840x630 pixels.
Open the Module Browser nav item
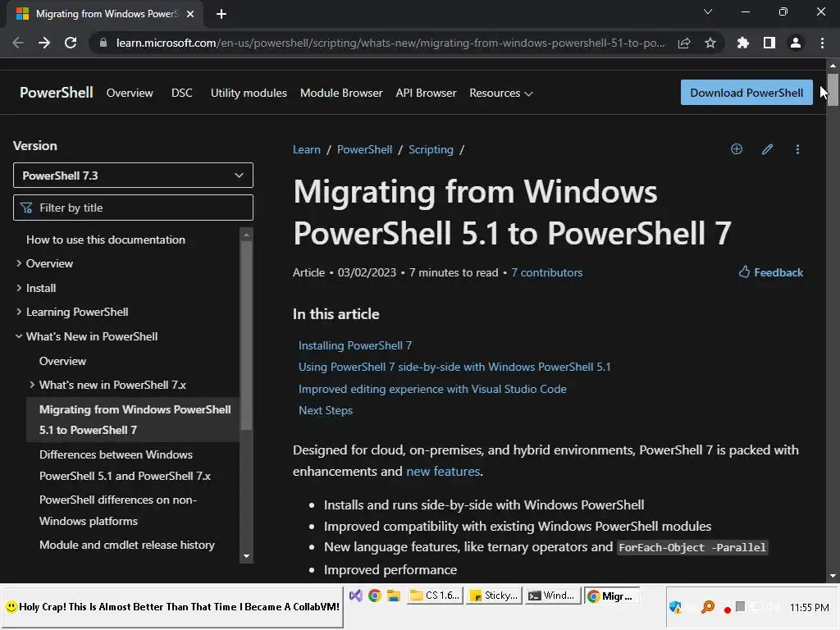point(341,94)
